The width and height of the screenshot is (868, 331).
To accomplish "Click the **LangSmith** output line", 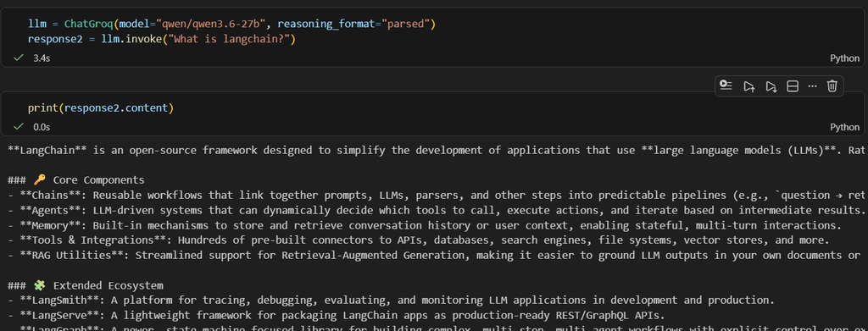I will coord(391,301).
